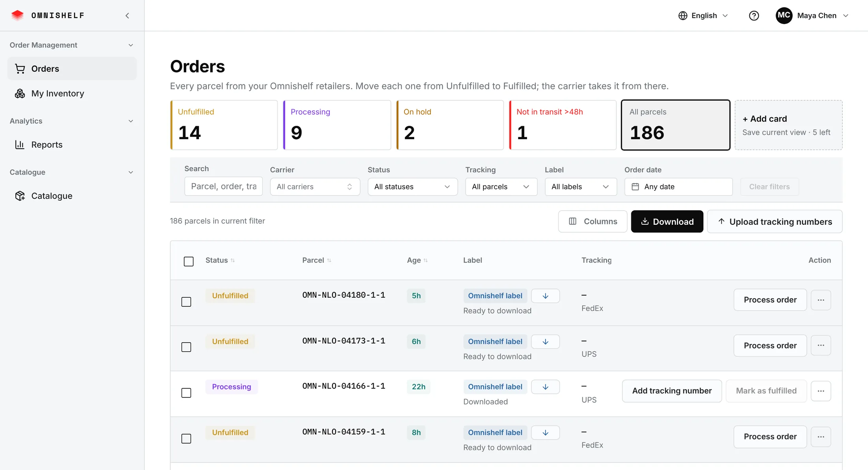The height and width of the screenshot is (470, 868).
Task: Click the globe language icon
Action: 683,15
